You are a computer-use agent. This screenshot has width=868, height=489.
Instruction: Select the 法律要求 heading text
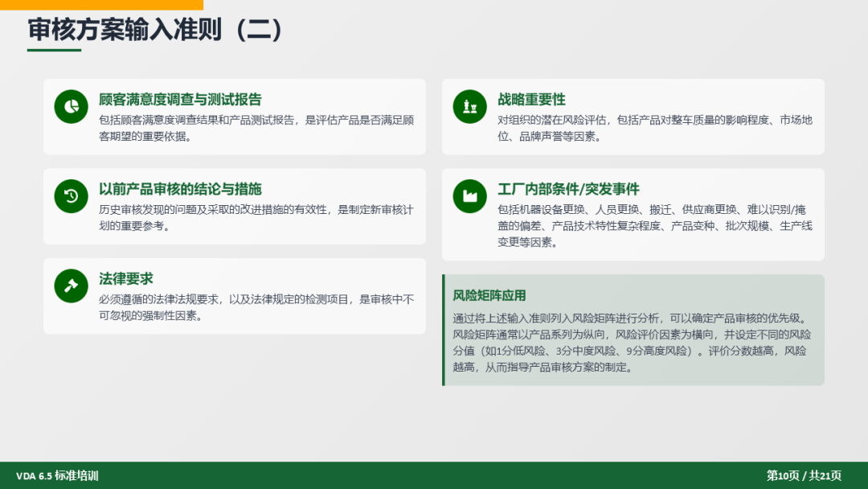[126, 279]
